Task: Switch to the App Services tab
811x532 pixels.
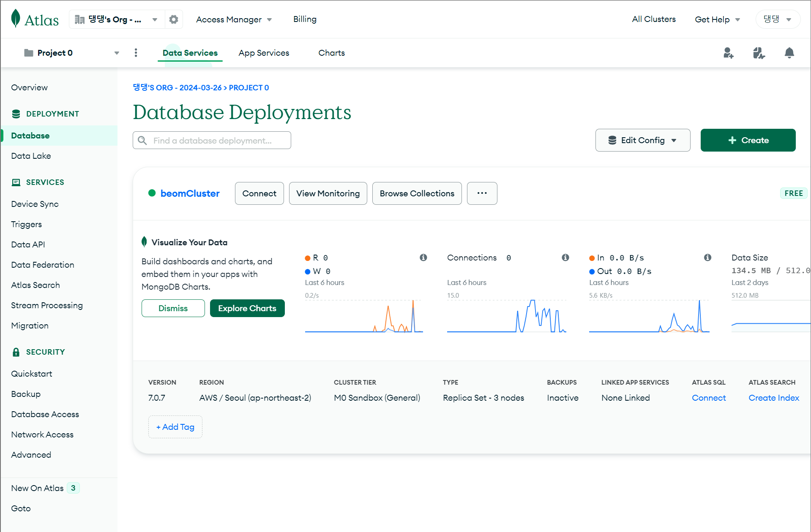Action: point(264,53)
